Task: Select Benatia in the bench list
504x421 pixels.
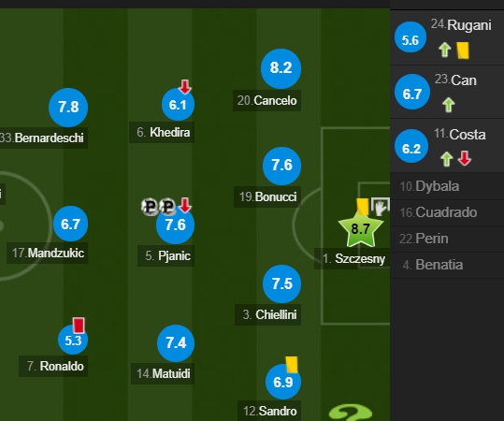Action: point(447,265)
